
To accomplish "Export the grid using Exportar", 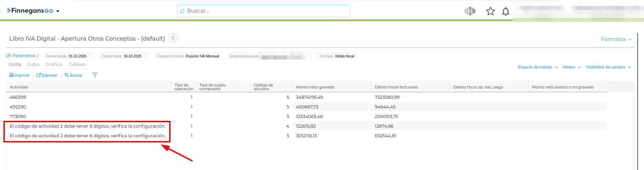I will [x=47, y=75].
